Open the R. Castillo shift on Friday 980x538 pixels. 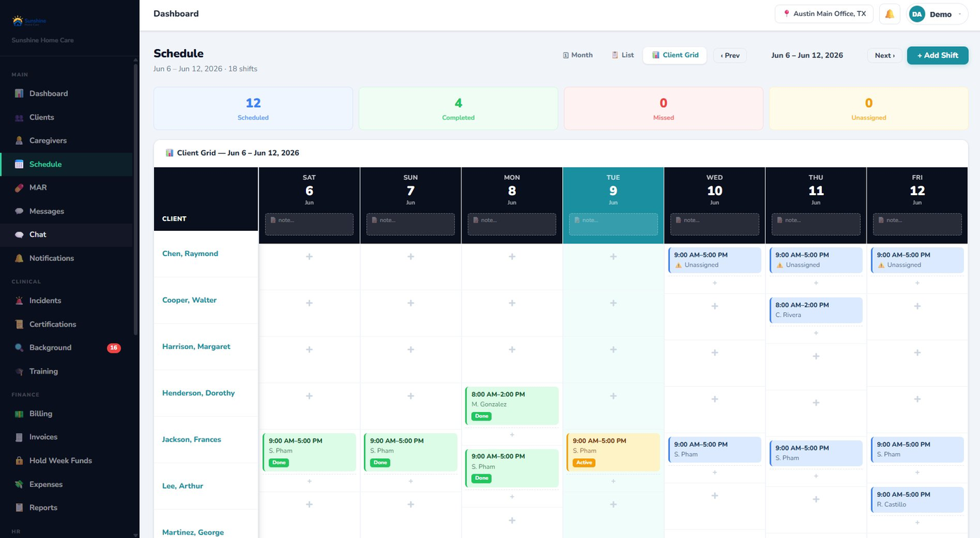point(917,500)
